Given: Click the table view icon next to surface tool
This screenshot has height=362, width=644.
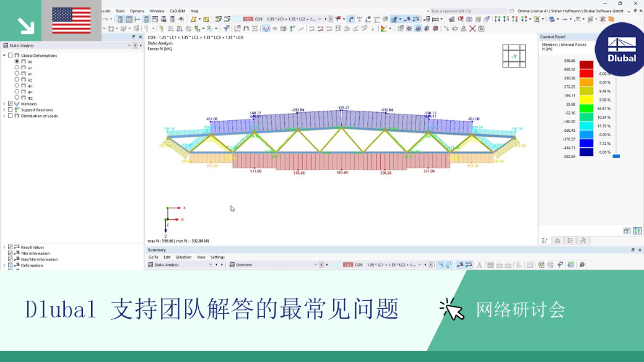Looking at the screenshot, I should pyautogui.click(x=206, y=19).
